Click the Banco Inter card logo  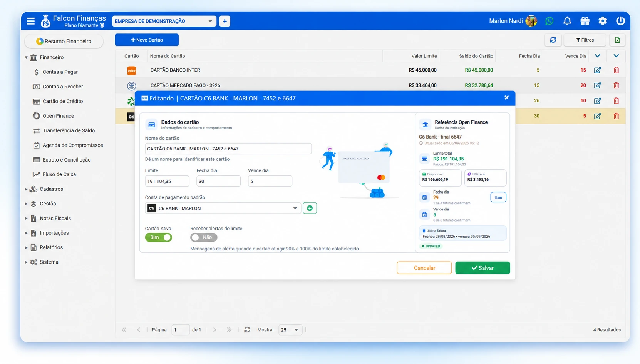[x=131, y=70]
